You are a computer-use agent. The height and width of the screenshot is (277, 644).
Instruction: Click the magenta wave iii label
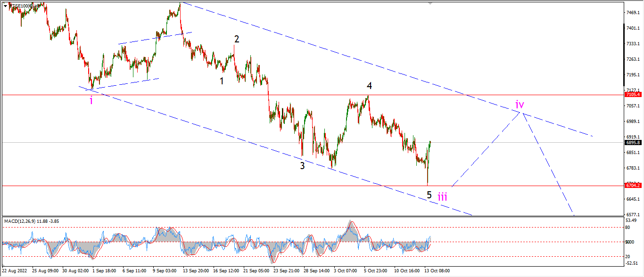442,196
